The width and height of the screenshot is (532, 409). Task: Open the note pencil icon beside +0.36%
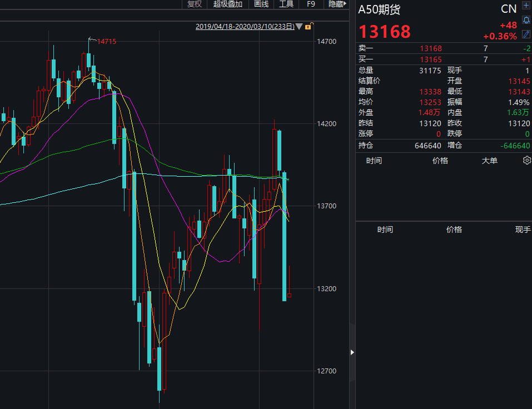(526, 34)
